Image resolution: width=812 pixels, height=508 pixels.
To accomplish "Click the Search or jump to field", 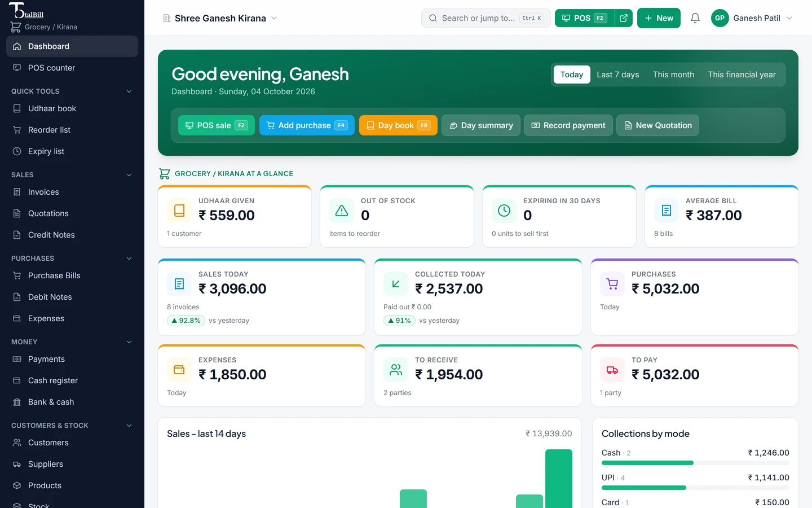I will (486, 18).
